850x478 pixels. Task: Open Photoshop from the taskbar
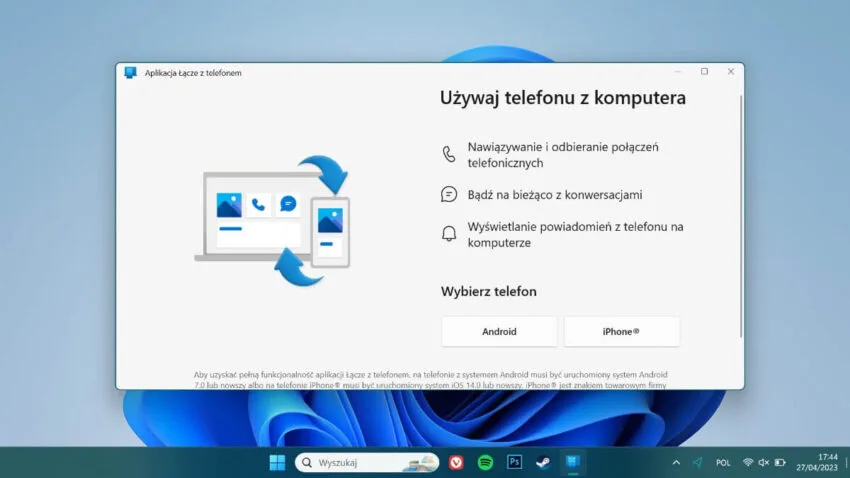click(514, 462)
